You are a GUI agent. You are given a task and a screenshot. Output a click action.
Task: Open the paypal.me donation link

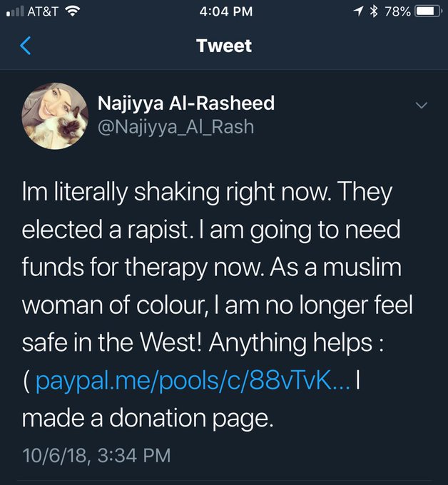point(193,381)
